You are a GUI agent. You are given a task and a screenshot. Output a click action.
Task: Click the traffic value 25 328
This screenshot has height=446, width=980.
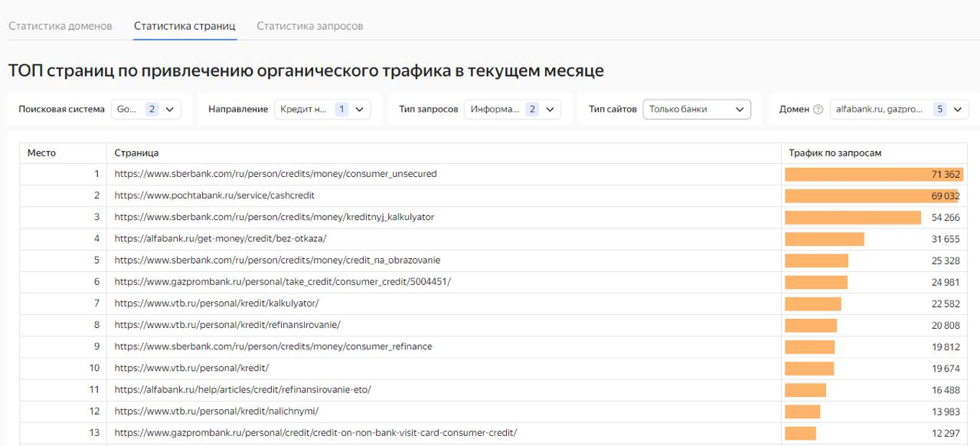(x=946, y=261)
